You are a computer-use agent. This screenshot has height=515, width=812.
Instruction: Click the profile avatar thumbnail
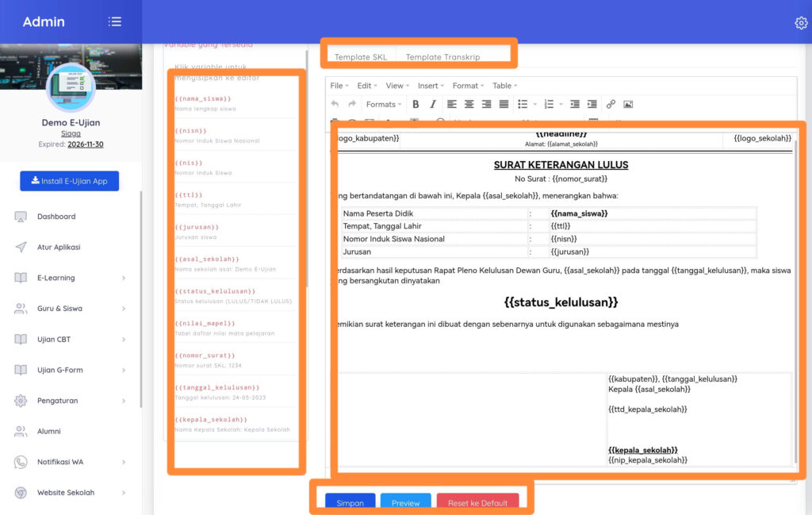pyautogui.click(x=71, y=87)
